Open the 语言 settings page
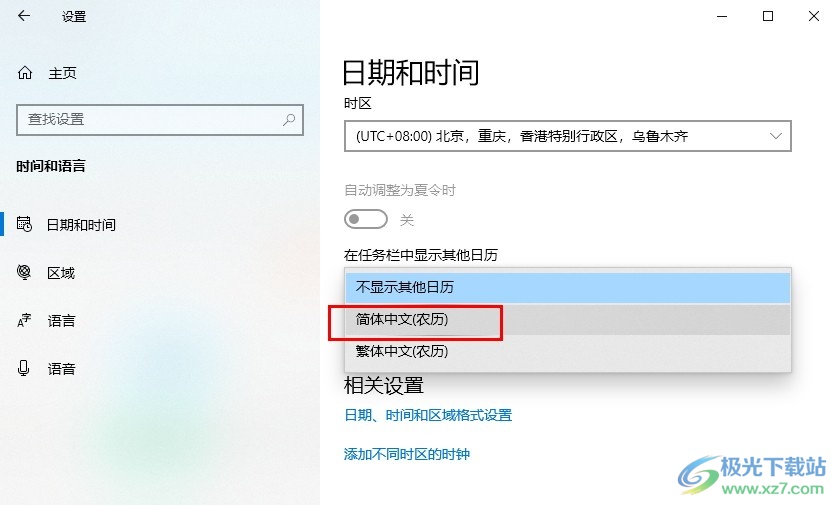This screenshot has width=837, height=505. 61,321
